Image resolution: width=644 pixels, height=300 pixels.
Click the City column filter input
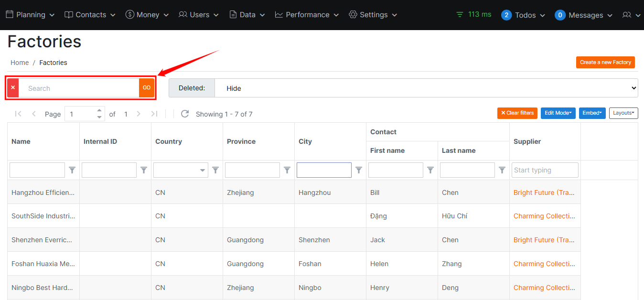pos(324,170)
